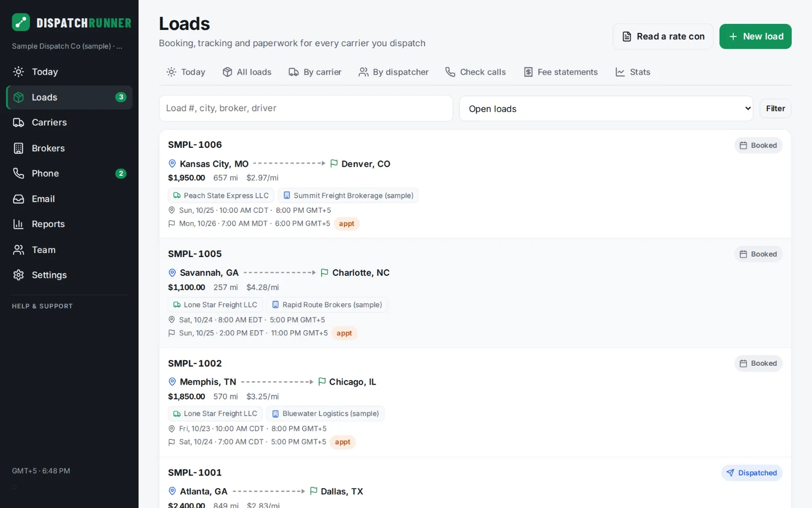Viewport: 812px width, 508px height.
Task: Click Rapid Route Brokers chip
Action: click(x=327, y=305)
